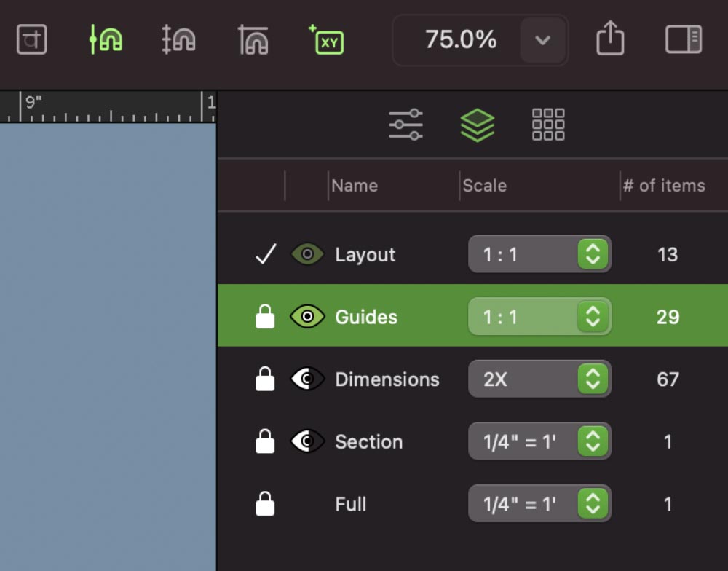
Task: Click the Name column header
Action: click(355, 185)
